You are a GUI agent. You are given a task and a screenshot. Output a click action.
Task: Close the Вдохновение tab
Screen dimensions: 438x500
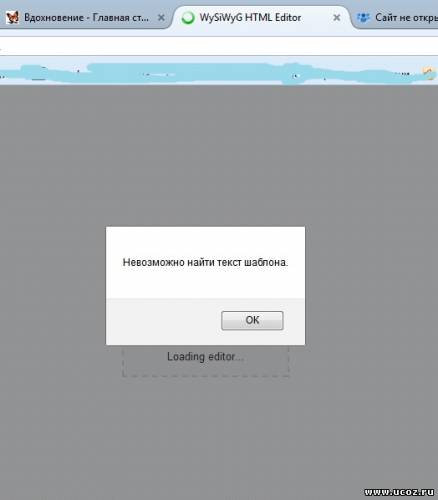pos(161,18)
